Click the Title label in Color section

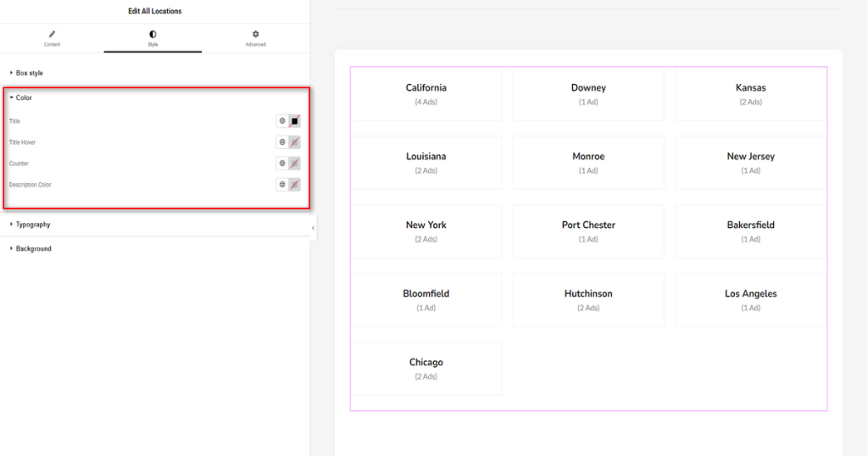14,121
